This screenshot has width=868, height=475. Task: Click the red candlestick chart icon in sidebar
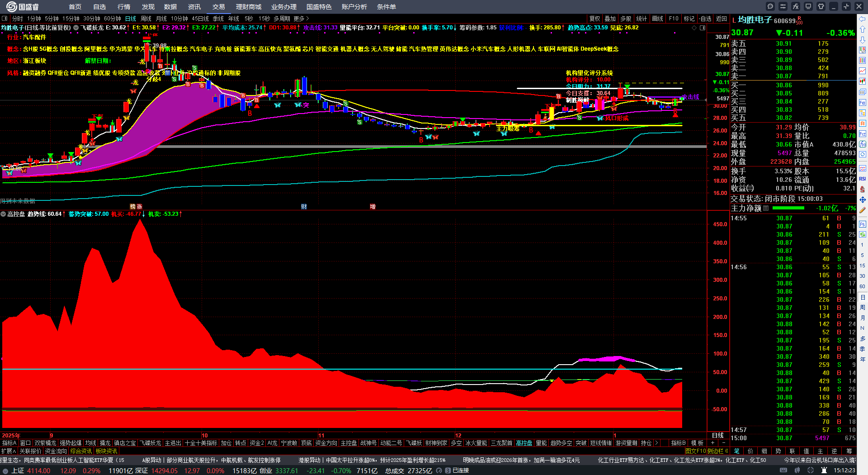pos(863,81)
